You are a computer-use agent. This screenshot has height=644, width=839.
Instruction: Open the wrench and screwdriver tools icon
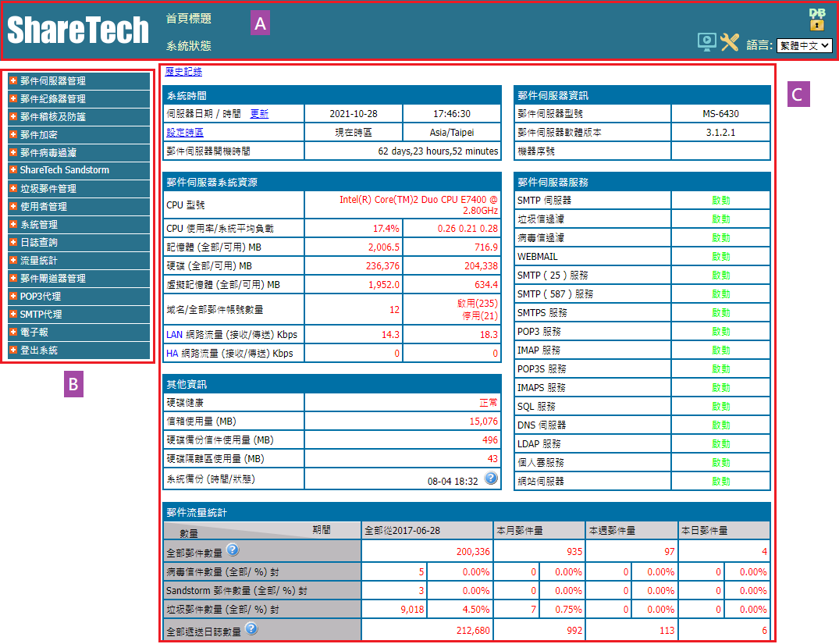pos(730,43)
